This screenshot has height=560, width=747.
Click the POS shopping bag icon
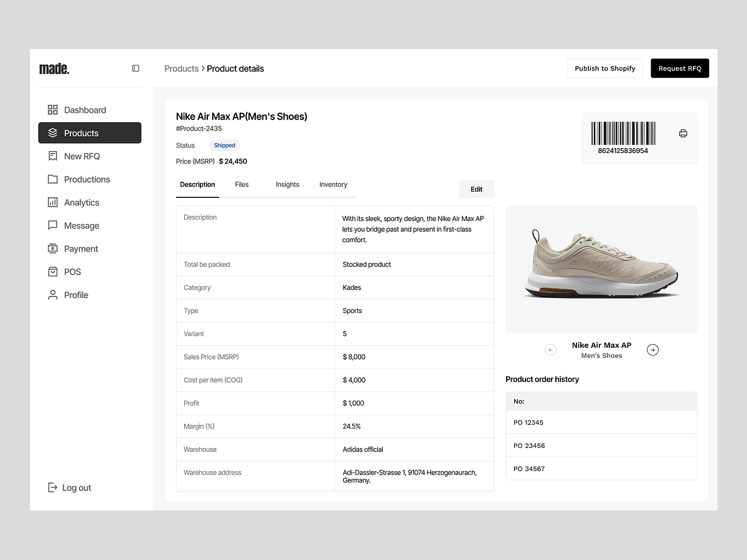point(53,272)
